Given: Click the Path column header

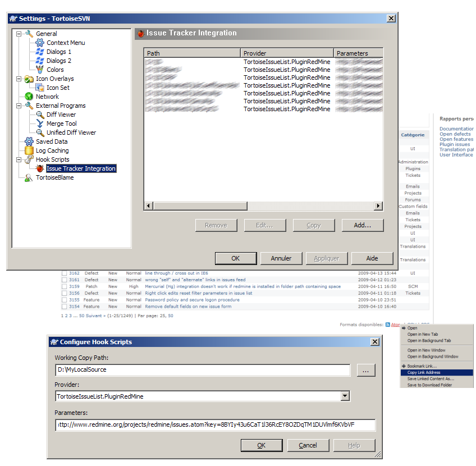Looking at the screenshot, I should (193, 53).
